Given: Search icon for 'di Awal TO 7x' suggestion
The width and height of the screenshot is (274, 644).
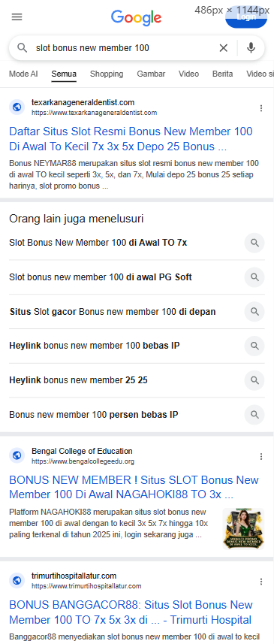Looking at the screenshot, I should point(254,243).
